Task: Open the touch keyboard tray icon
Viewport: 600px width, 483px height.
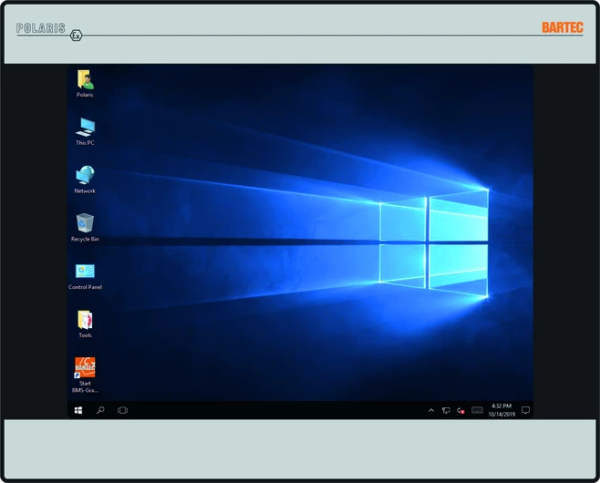Action: [x=477, y=410]
